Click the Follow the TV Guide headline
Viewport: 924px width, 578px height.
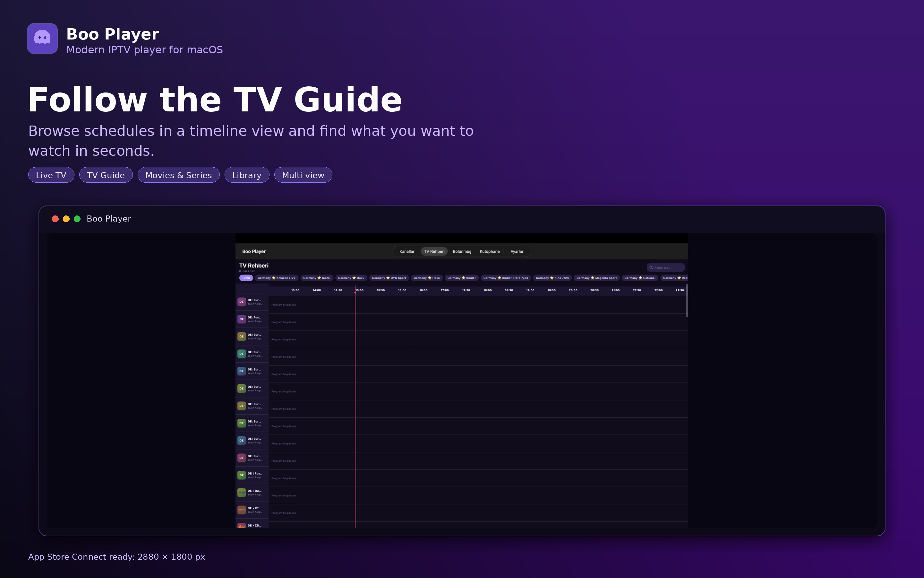(x=215, y=100)
